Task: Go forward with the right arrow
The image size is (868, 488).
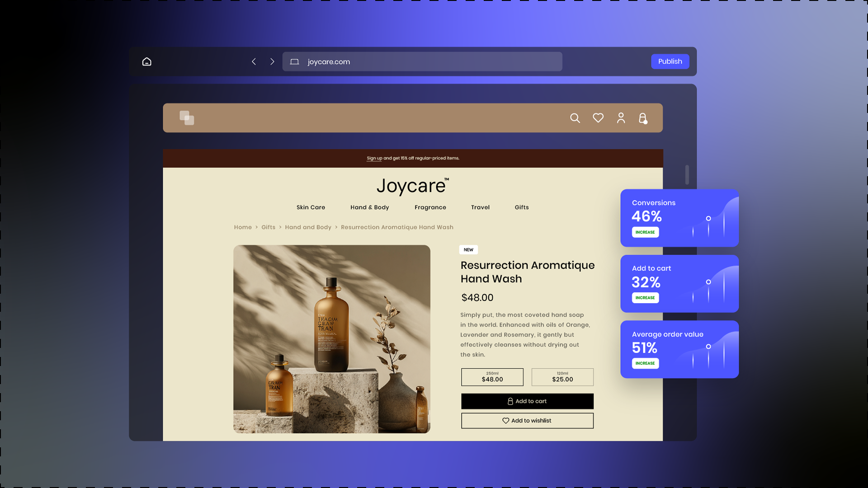Action: [272, 61]
